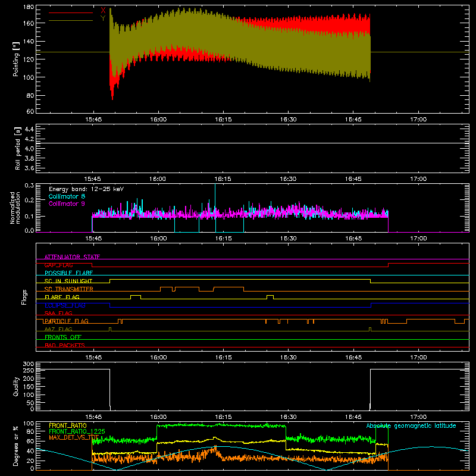Select the PARTICLE_FLAG label

[66, 321]
